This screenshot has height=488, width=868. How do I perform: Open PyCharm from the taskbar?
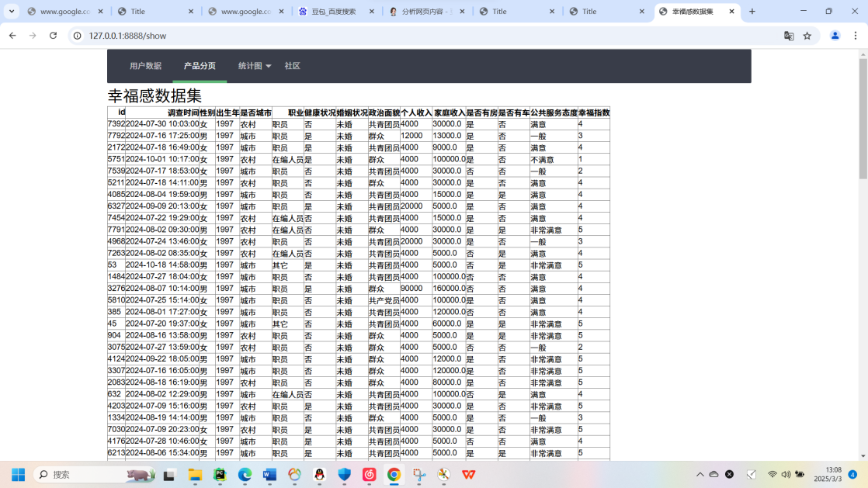pyautogui.click(x=220, y=475)
